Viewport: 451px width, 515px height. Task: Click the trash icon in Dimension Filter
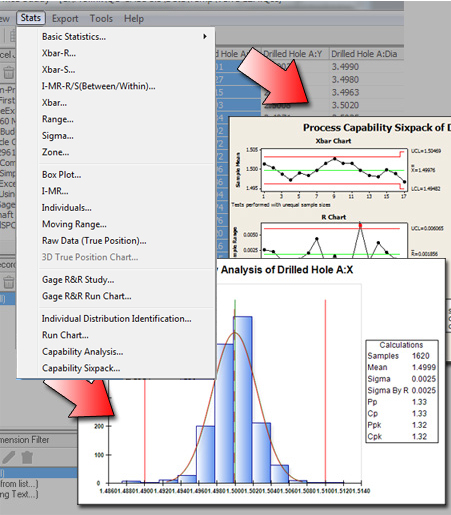[27, 457]
